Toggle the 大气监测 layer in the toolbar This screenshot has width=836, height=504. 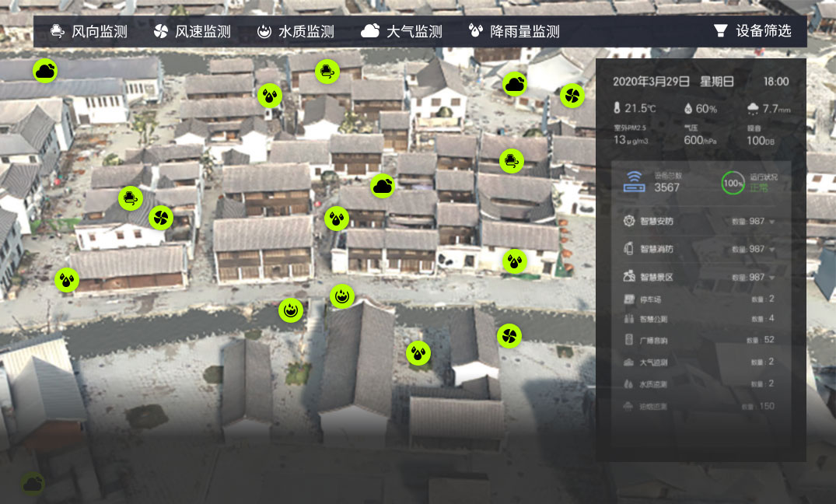(x=401, y=31)
